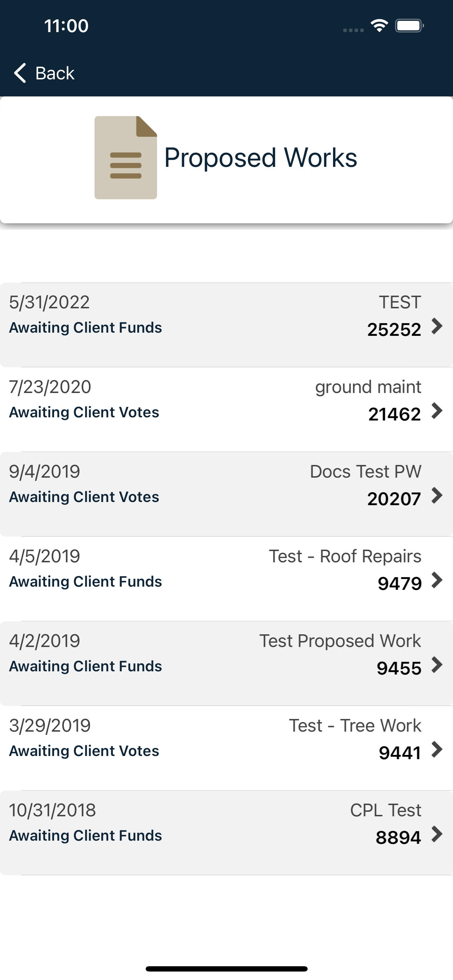The image size is (453, 980).
Task: Open the 4/2/2019 proposed work item
Action: point(226,663)
